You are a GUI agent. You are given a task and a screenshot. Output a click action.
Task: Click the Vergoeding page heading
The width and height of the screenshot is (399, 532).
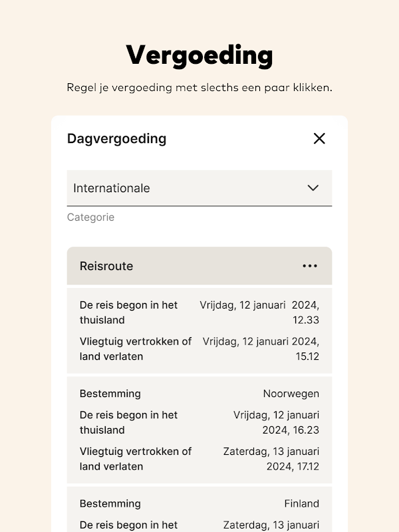click(199, 55)
